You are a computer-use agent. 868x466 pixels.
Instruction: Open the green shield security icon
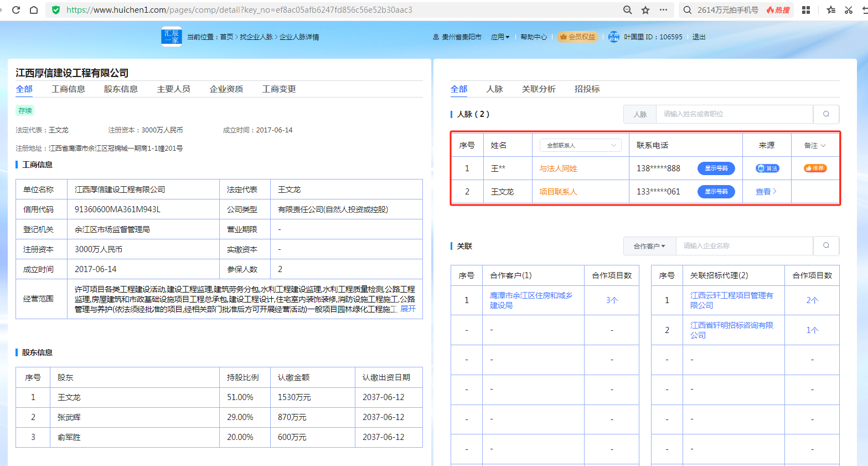coord(56,10)
